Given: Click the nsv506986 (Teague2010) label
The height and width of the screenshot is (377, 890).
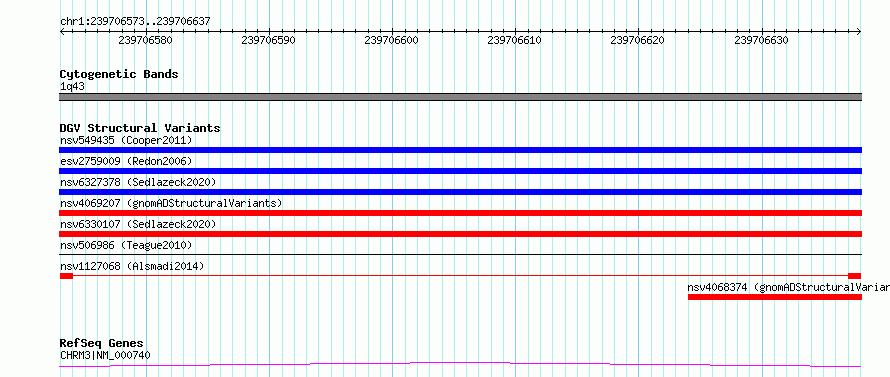Looking at the screenshot, I should tap(126, 245).
